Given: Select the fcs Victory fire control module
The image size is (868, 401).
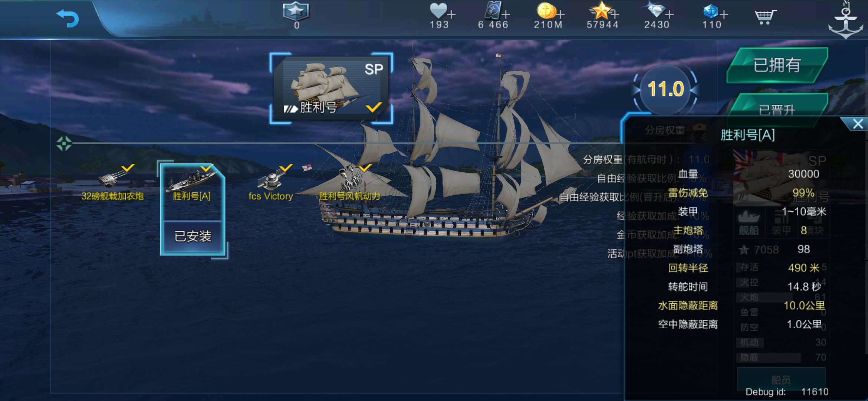Looking at the screenshot, I should pyautogui.click(x=271, y=183).
